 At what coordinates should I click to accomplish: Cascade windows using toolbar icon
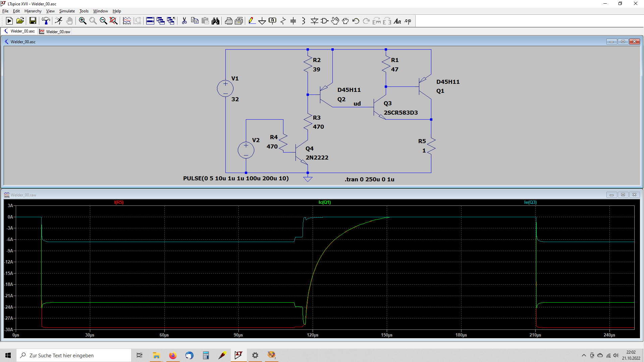coord(161,21)
